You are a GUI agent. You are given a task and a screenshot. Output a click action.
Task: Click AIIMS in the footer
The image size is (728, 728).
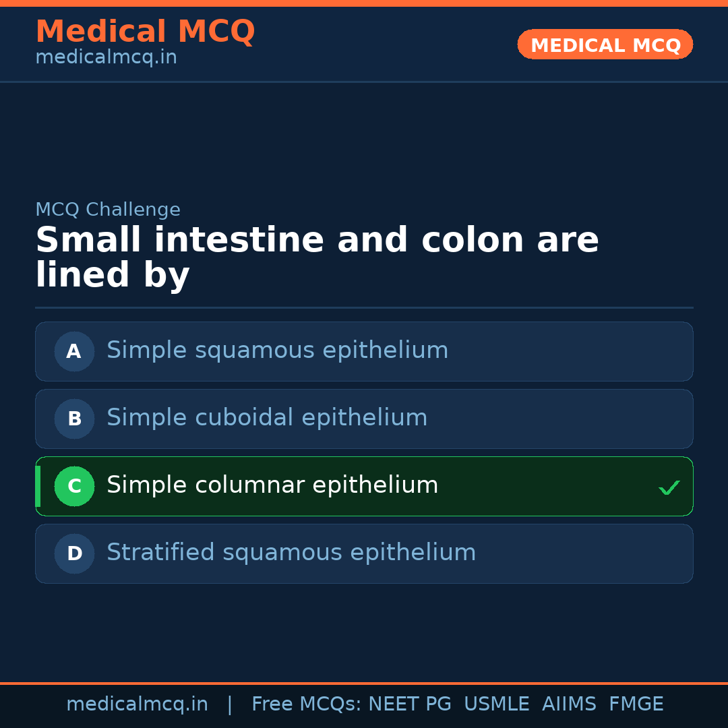pyautogui.click(x=569, y=704)
